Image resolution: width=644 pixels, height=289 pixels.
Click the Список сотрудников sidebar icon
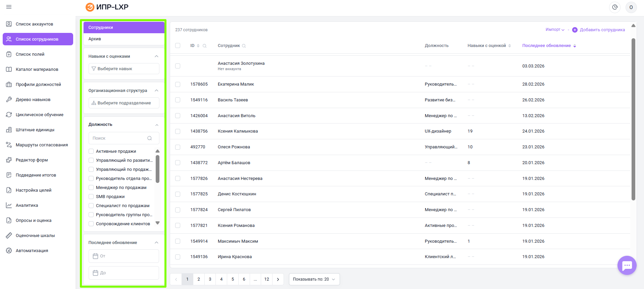[x=9, y=39]
